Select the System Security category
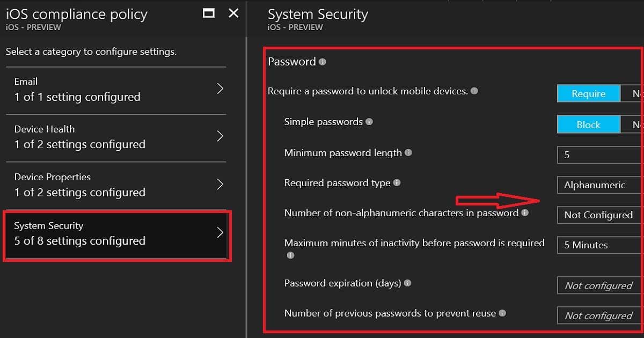Viewport: 644px width, 338px height. point(117,234)
